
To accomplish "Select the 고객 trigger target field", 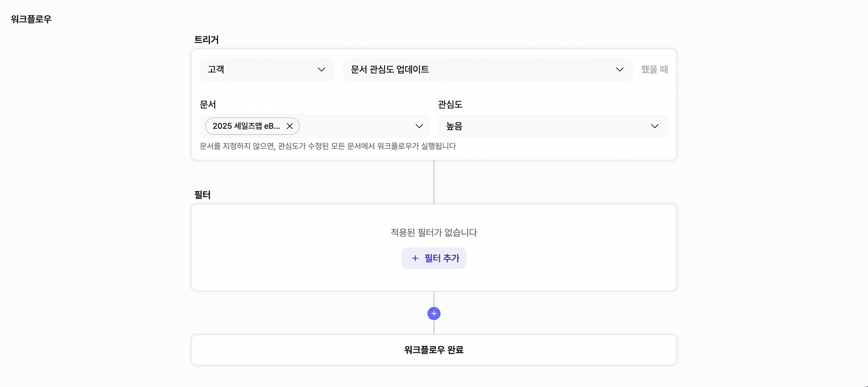I will [267, 69].
